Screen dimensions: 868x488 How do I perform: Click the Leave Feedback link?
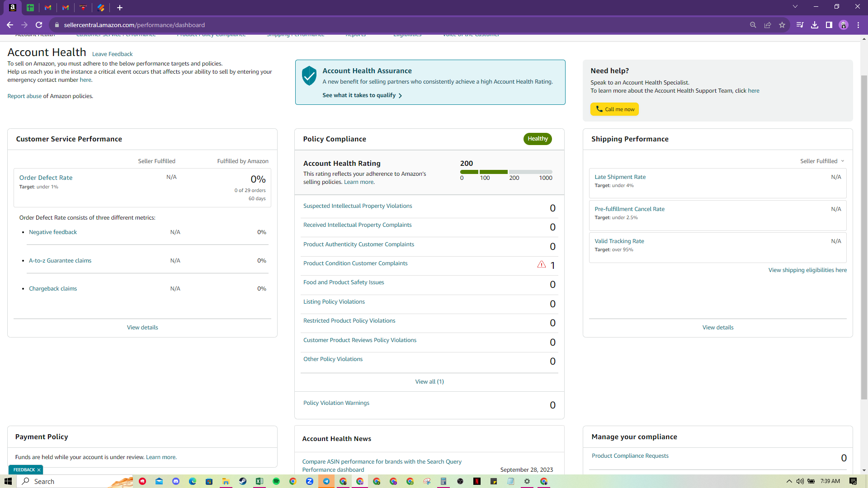(x=112, y=54)
